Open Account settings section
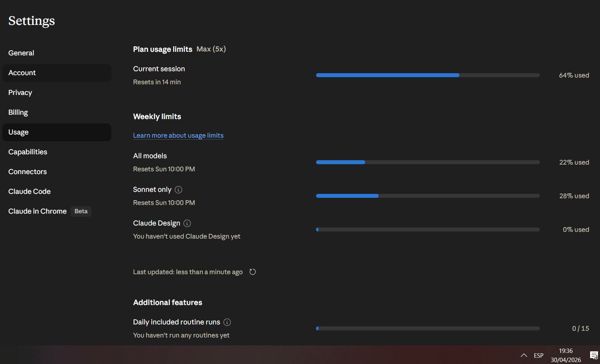Viewport: 600px width, 364px height. click(57, 73)
